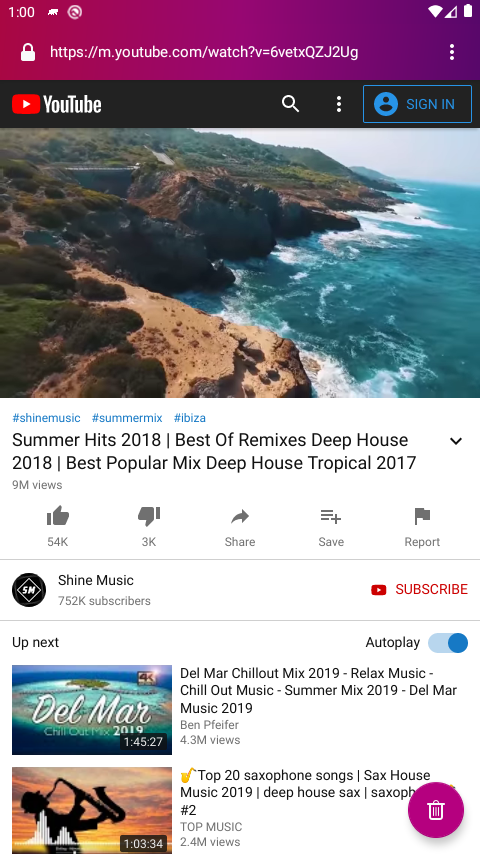Viewport: 480px width, 854px height.
Task: Click the SIGN IN button
Action: coord(417,104)
